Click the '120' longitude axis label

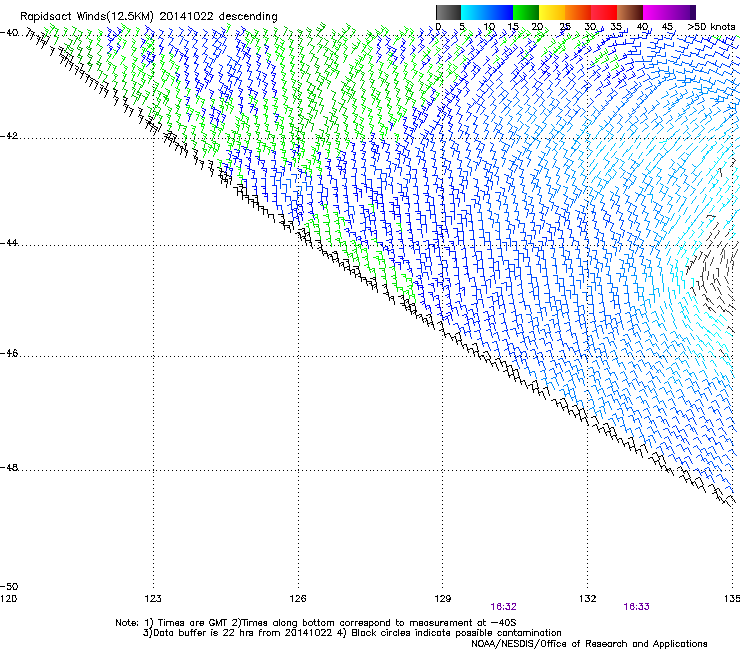pyautogui.click(x=8, y=599)
